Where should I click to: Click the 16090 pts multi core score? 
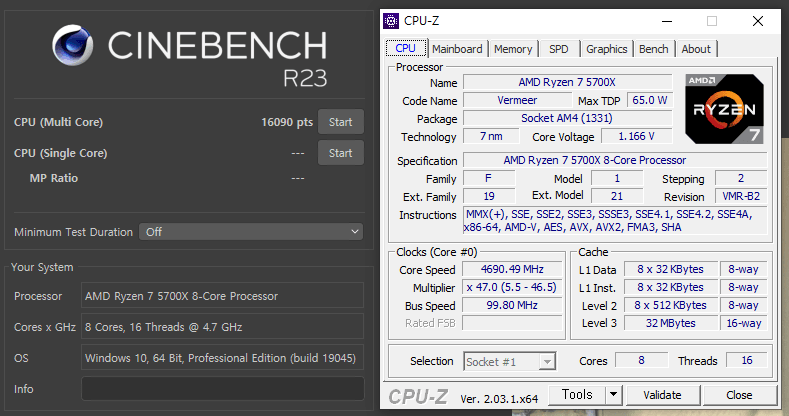point(287,122)
